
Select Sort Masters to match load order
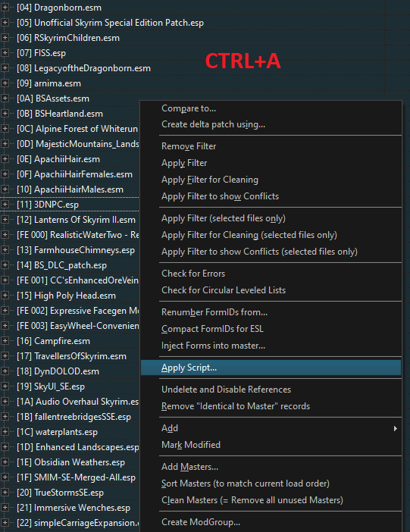246,483
